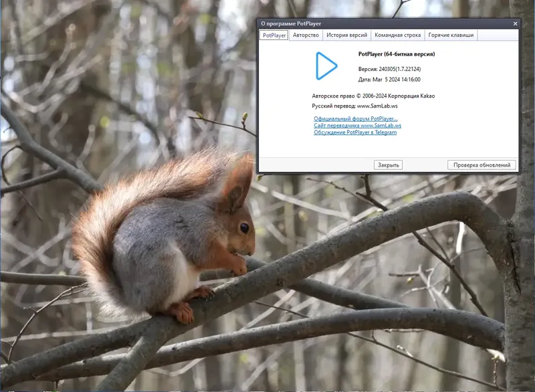Visit the Сайт переводчика www.SamLab.ws link
535x392 pixels.
pyautogui.click(x=357, y=126)
